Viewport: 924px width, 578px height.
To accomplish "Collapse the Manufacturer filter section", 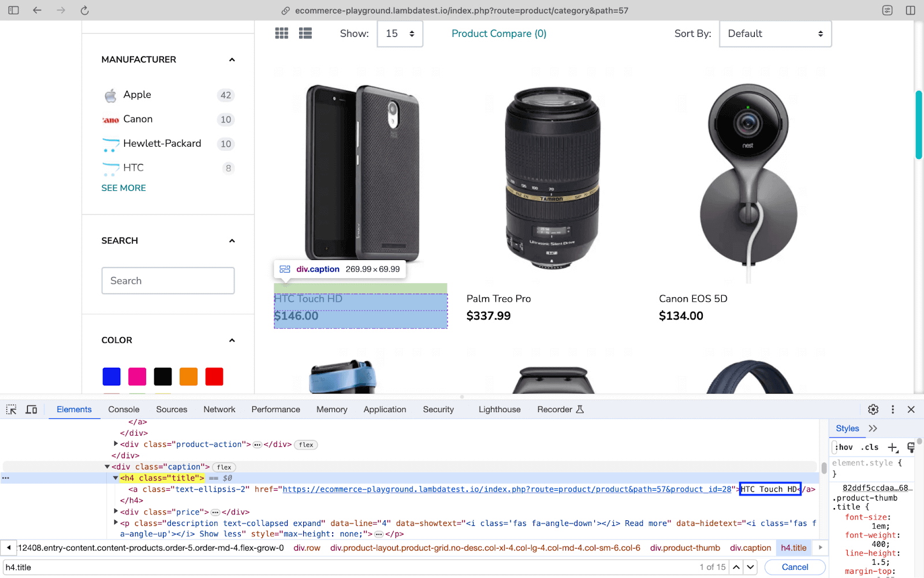I will pyautogui.click(x=232, y=60).
